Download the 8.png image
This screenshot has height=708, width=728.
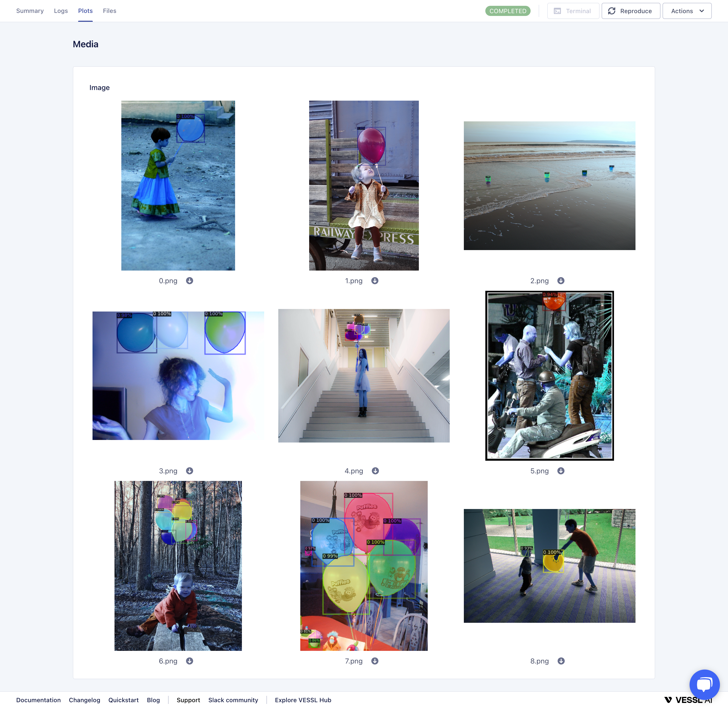(561, 661)
